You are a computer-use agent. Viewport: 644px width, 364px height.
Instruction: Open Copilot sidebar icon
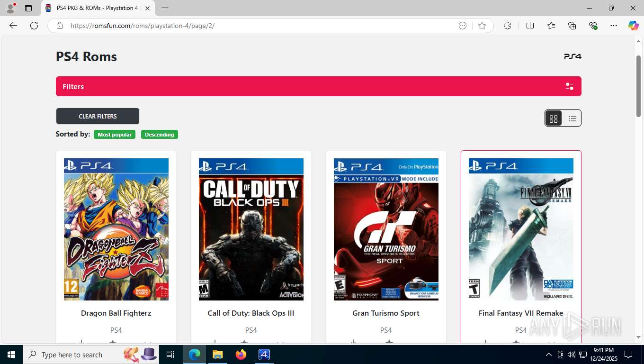(633, 26)
